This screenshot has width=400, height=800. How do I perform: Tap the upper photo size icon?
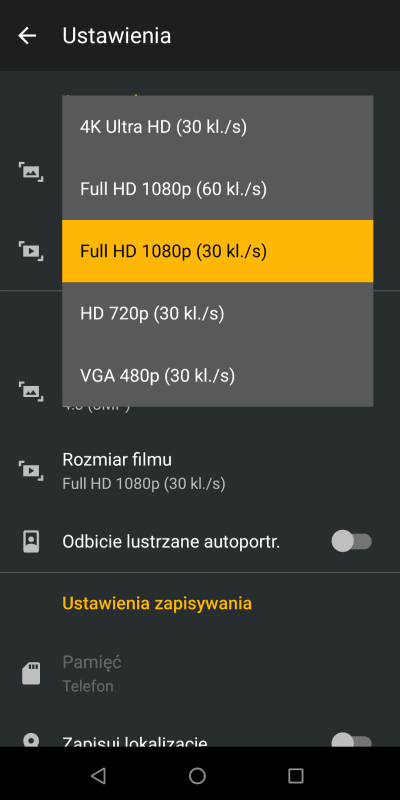pos(31,172)
